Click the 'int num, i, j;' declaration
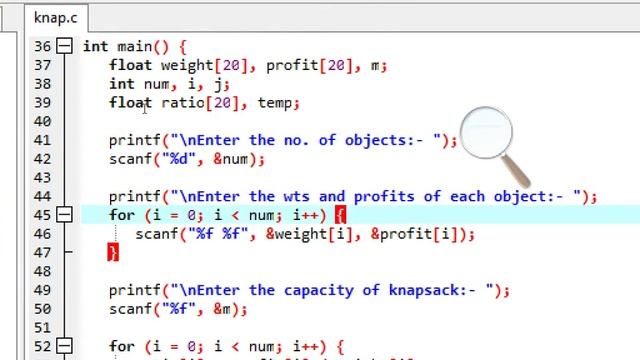640x360 pixels. tap(169, 84)
